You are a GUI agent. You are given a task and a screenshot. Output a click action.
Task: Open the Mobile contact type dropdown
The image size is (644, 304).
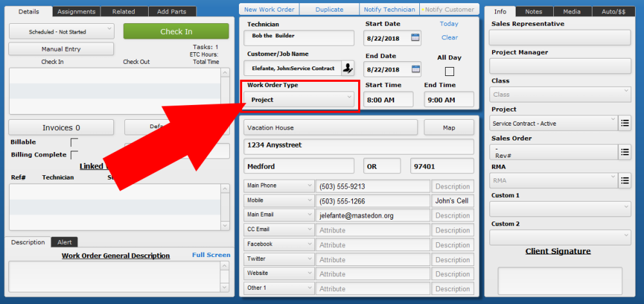click(279, 200)
